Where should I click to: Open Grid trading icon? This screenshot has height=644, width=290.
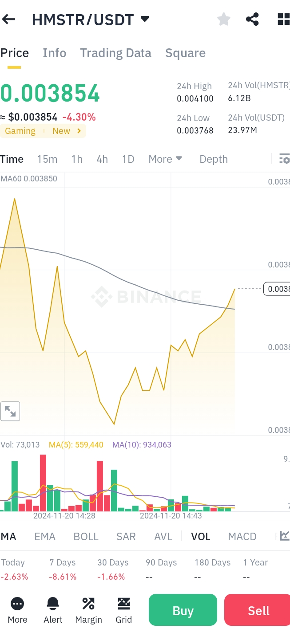(x=123, y=610)
